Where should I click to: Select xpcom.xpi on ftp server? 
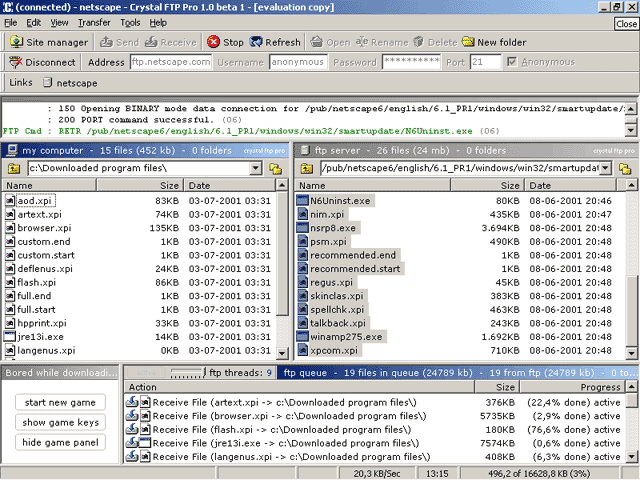[x=333, y=350]
